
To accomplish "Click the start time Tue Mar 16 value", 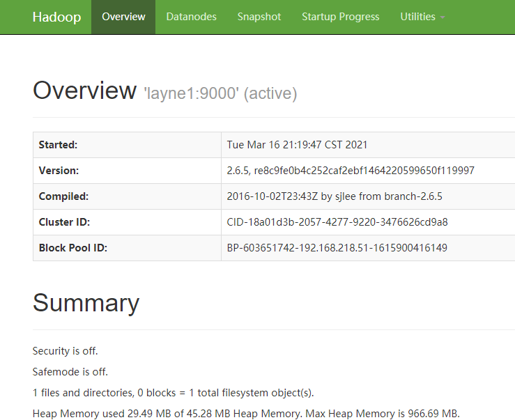I will click(297, 145).
